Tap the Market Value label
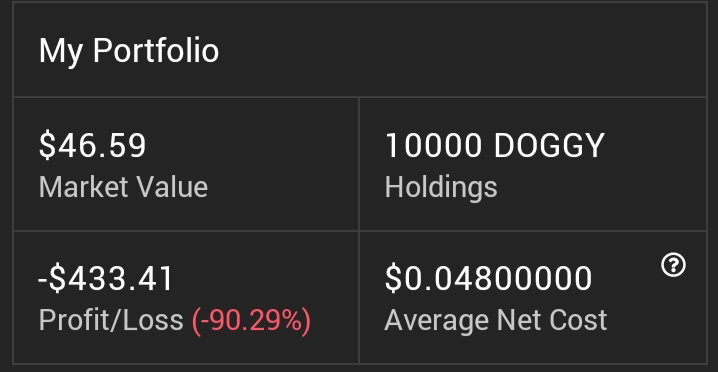Viewport: 718px width, 372px height. [123, 187]
